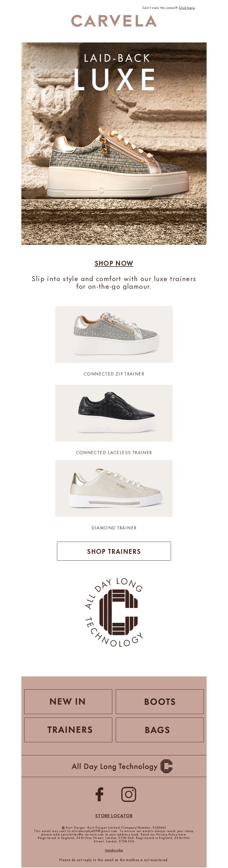Viewport: 228px width, 868px height.
Task: Open the 'Click here' view email link
Action: [187, 8]
